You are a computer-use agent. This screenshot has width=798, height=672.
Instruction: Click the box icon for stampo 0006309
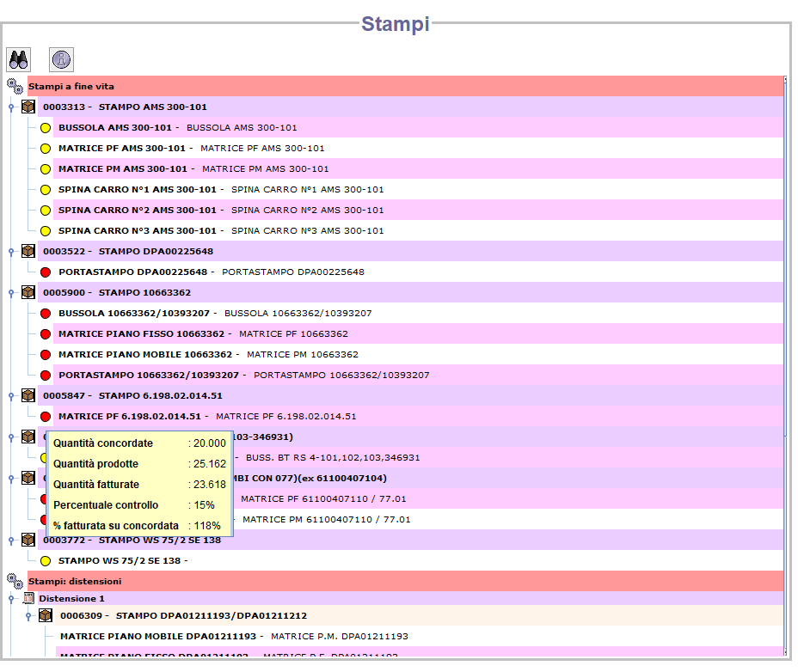coord(46,615)
